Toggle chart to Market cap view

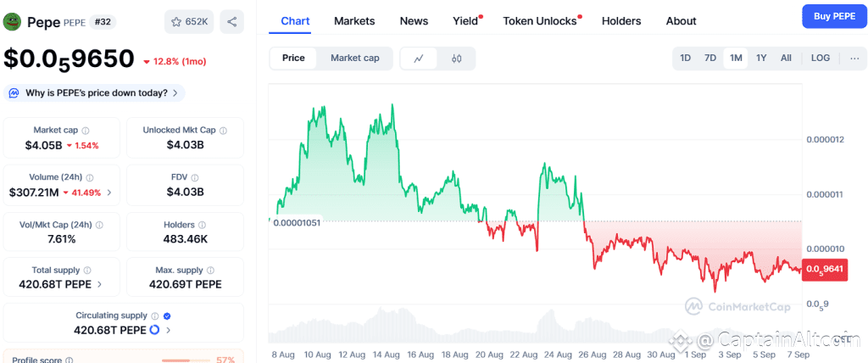(355, 59)
